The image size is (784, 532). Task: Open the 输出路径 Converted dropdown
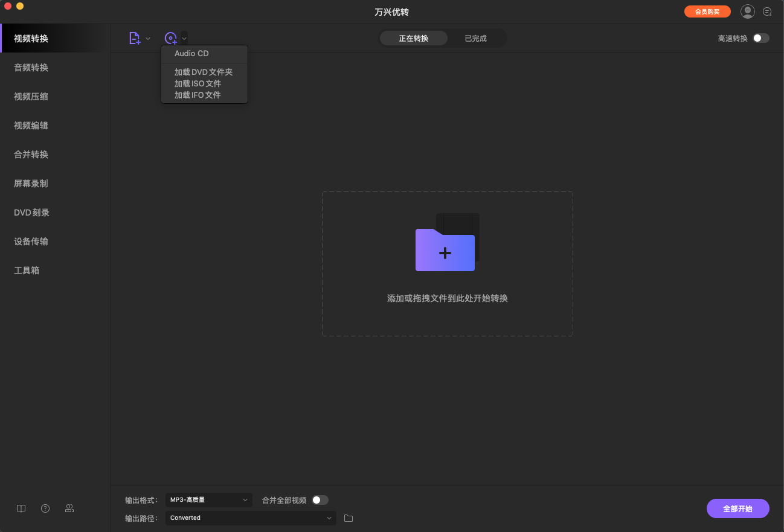pyautogui.click(x=251, y=518)
